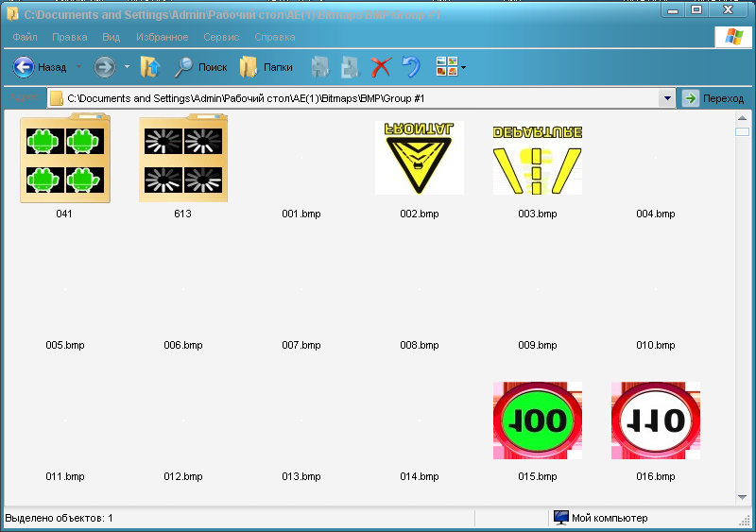Viewport: 756px width, 532px height.
Task: Open the Views dropdown arrow
Action: (x=463, y=68)
